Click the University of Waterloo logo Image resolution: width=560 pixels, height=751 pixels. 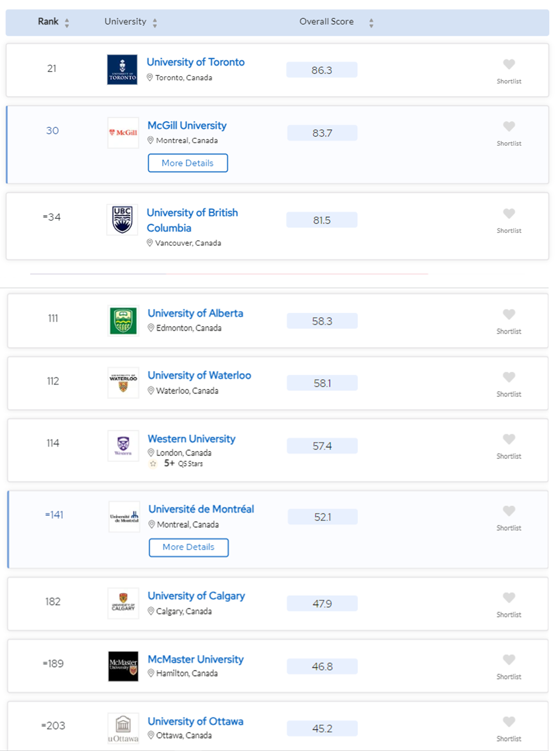[x=123, y=383]
